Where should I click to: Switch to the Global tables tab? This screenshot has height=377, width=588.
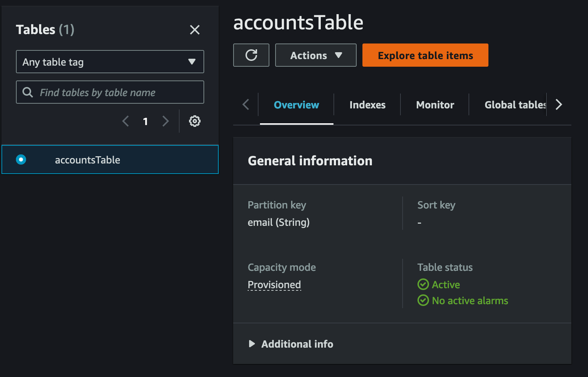click(x=515, y=105)
